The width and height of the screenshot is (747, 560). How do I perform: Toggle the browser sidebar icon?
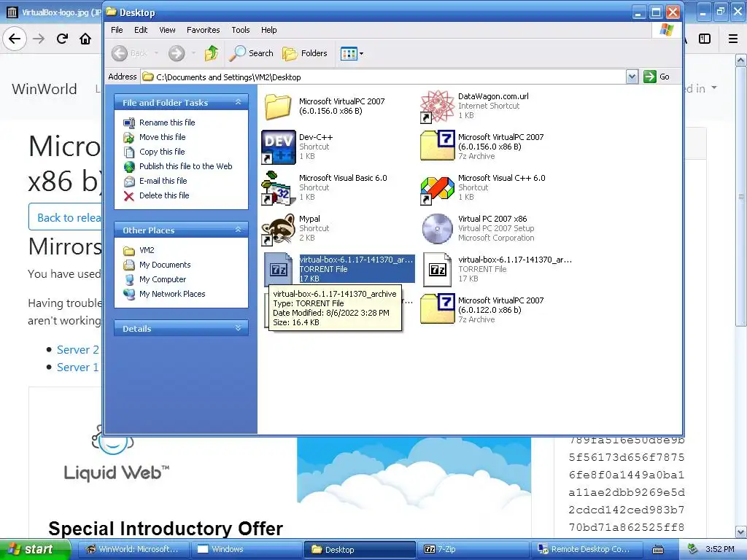click(x=705, y=39)
